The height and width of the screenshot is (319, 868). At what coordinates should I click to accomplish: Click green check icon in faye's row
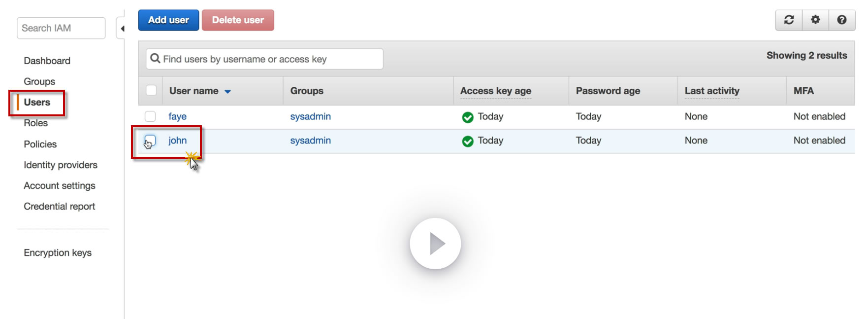point(468,117)
